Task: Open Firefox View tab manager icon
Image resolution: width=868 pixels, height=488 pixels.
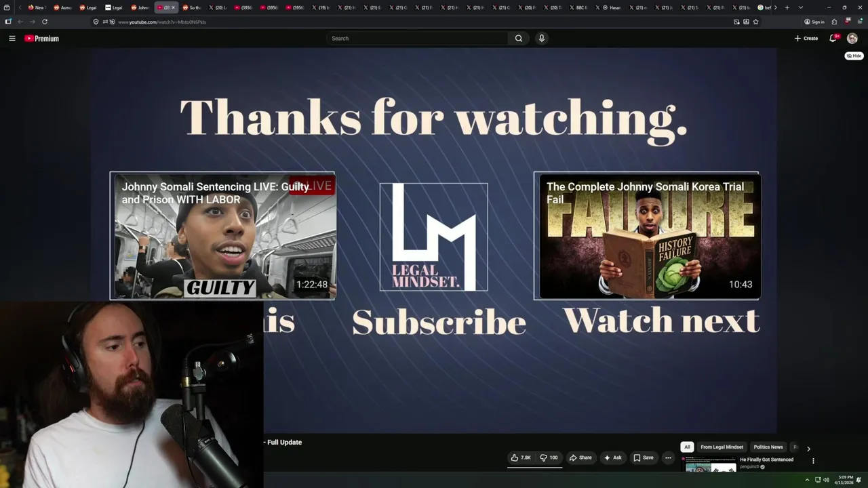Action: 7,7
